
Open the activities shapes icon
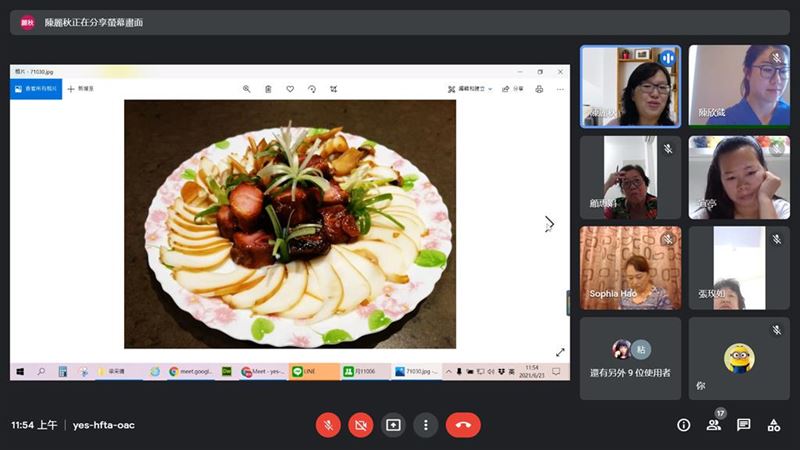point(773,425)
